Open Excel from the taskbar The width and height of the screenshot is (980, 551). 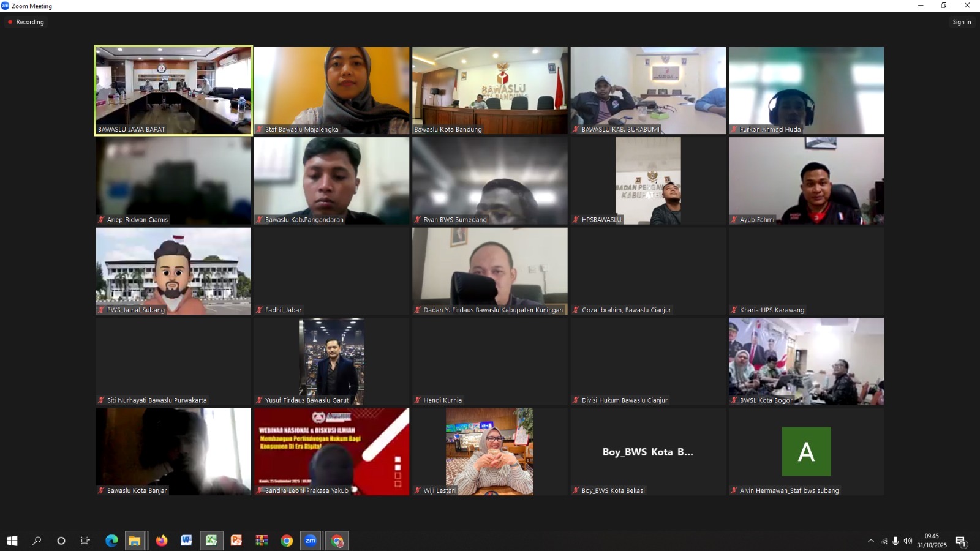tap(211, 541)
